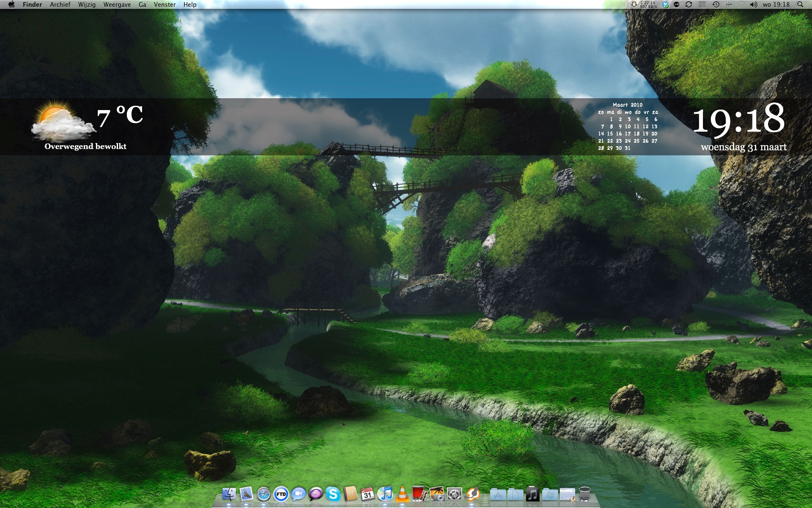This screenshot has height=508, width=812.
Task: Expand the Applications folder stack in the Dock
Action: [498, 494]
